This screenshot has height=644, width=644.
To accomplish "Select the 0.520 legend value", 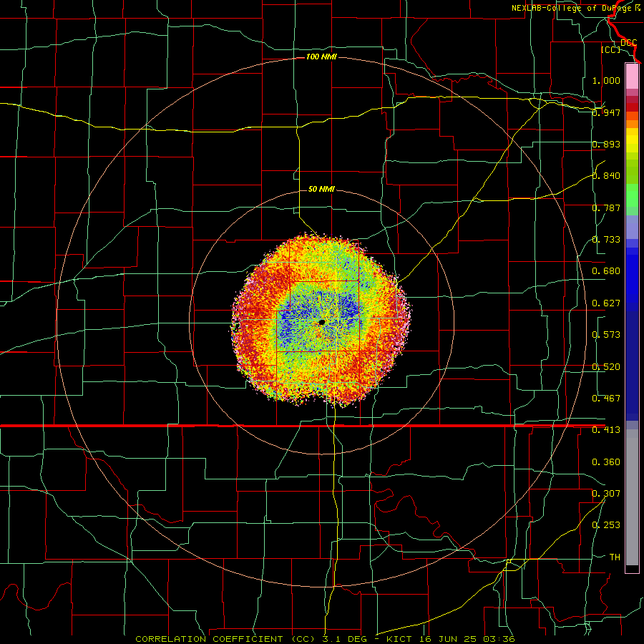I will click(x=606, y=367).
